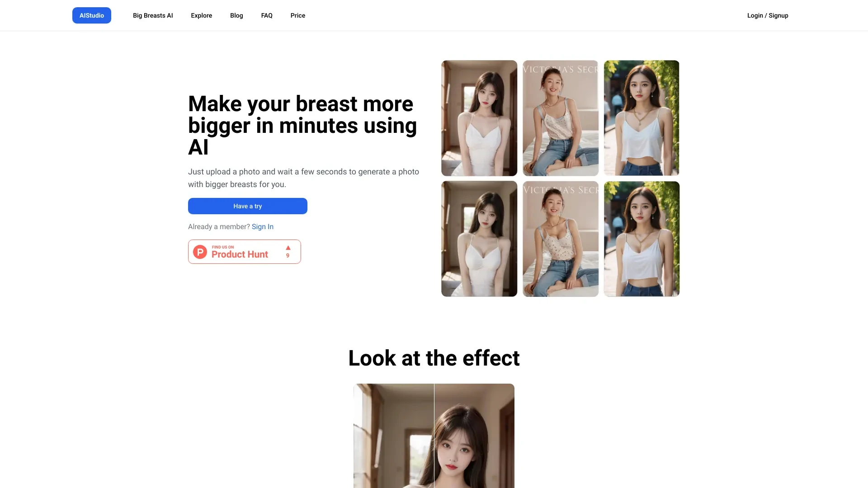This screenshot has width=868, height=488.
Task: Click the 'Have a try' button
Action: point(247,206)
